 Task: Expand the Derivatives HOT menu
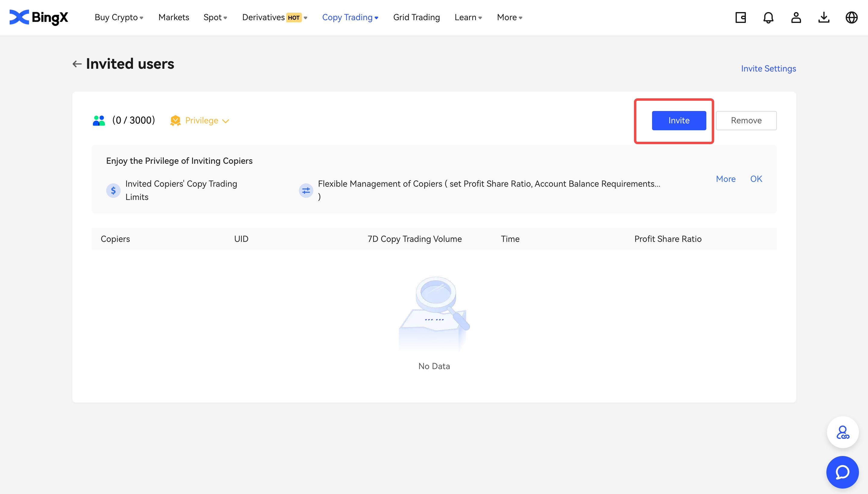(x=275, y=17)
